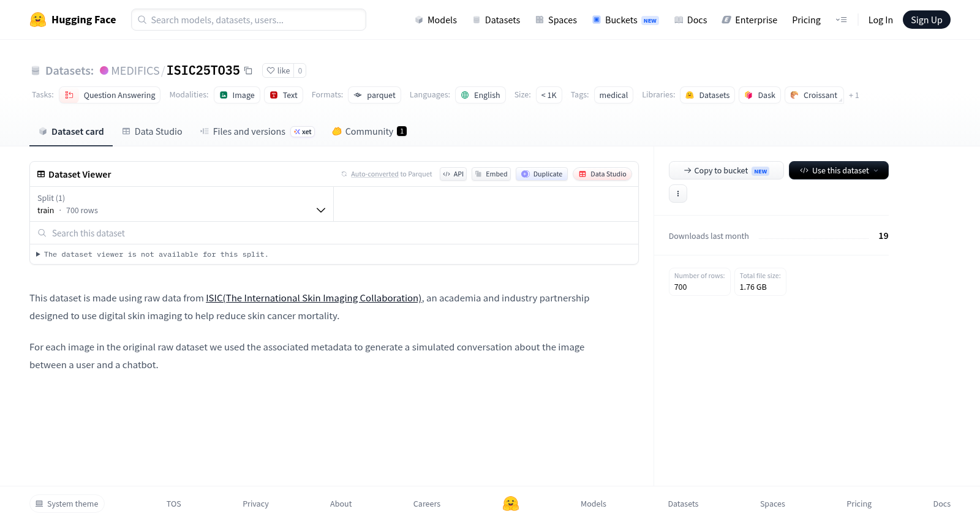Click the red Data Studio button
This screenshot has width=980, height=525.
pyautogui.click(x=602, y=174)
